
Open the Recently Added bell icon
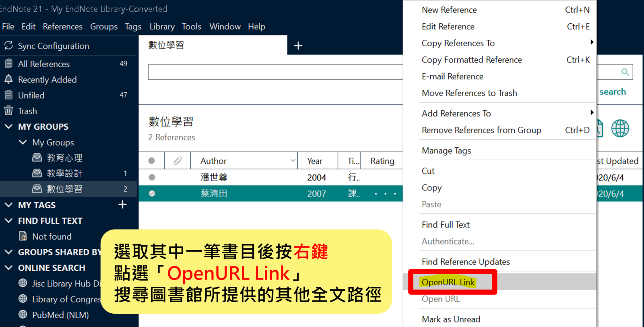[8, 79]
